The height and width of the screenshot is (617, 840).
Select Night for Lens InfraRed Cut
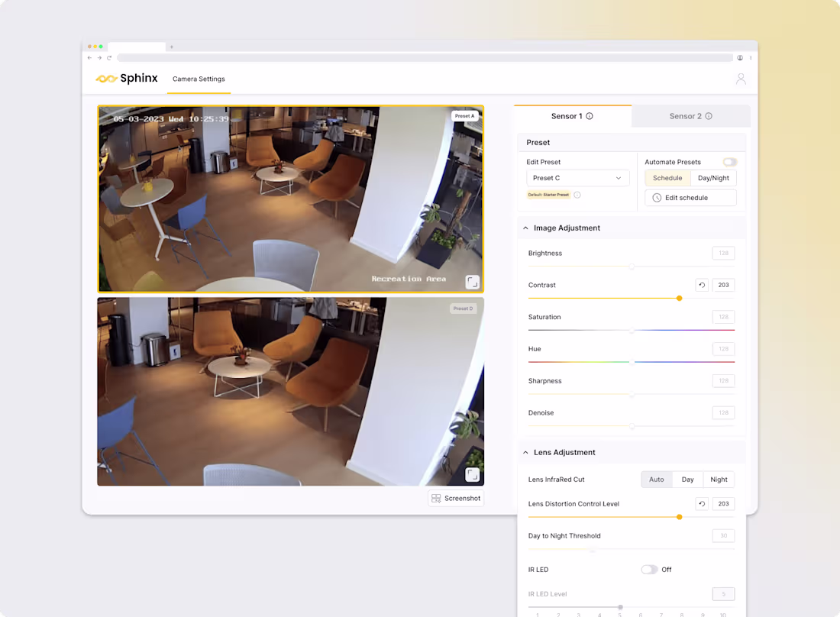[719, 480]
